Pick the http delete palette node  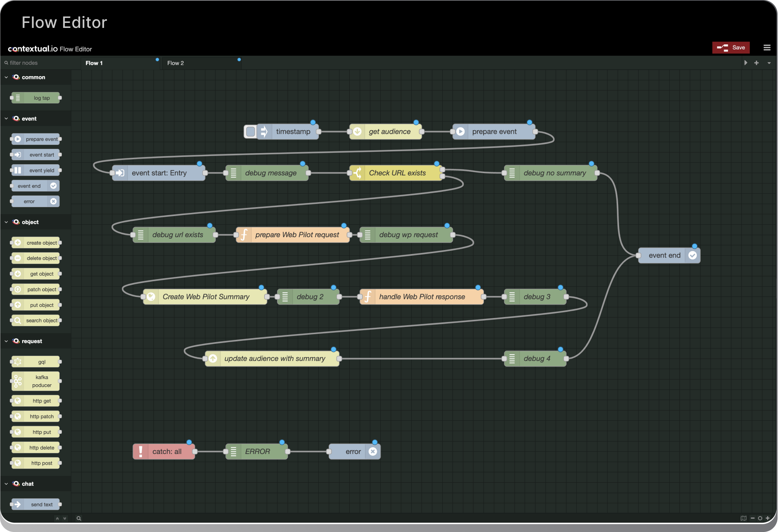point(35,448)
